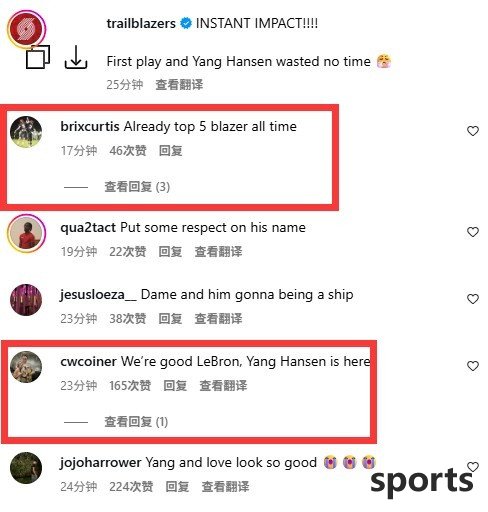The image size is (488, 512).
Task: Click the copy overlapping squares icon
Action: (38, 57)
